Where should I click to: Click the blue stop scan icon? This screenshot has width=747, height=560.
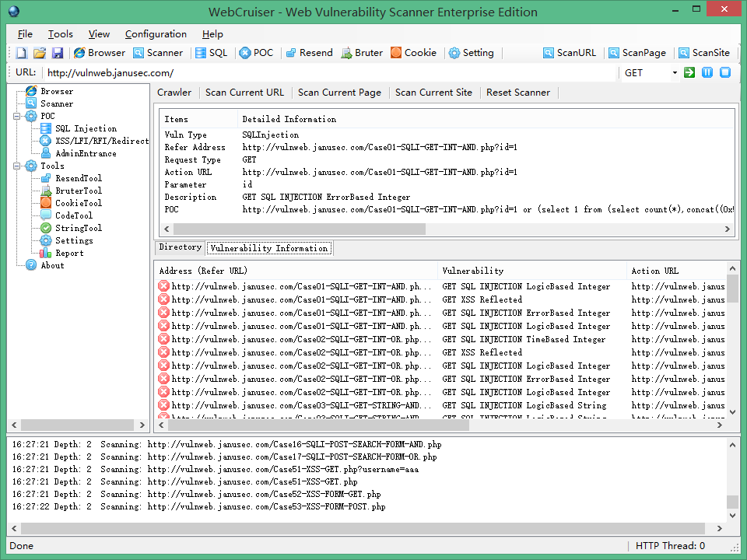click(725, 72)
